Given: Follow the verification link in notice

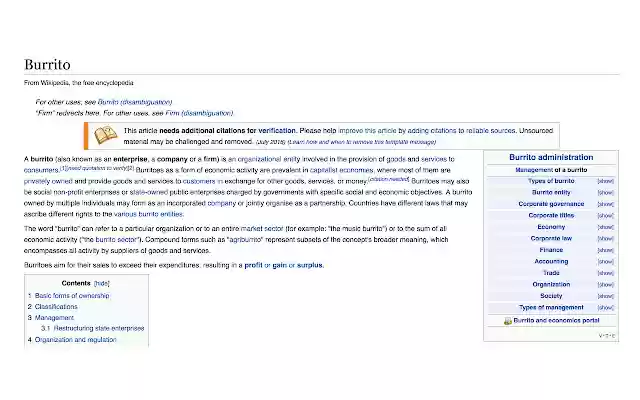Looking at the screenshot, I should (x=277, y=131).
